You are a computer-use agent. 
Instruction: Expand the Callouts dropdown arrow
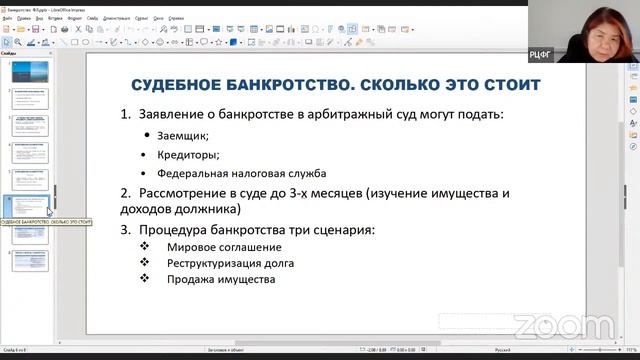211,42
